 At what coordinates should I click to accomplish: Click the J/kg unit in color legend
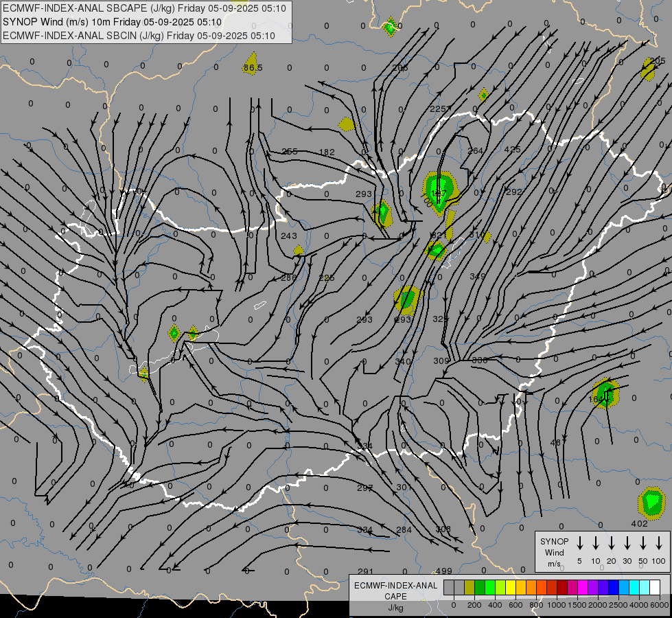[x=395, y=607]
